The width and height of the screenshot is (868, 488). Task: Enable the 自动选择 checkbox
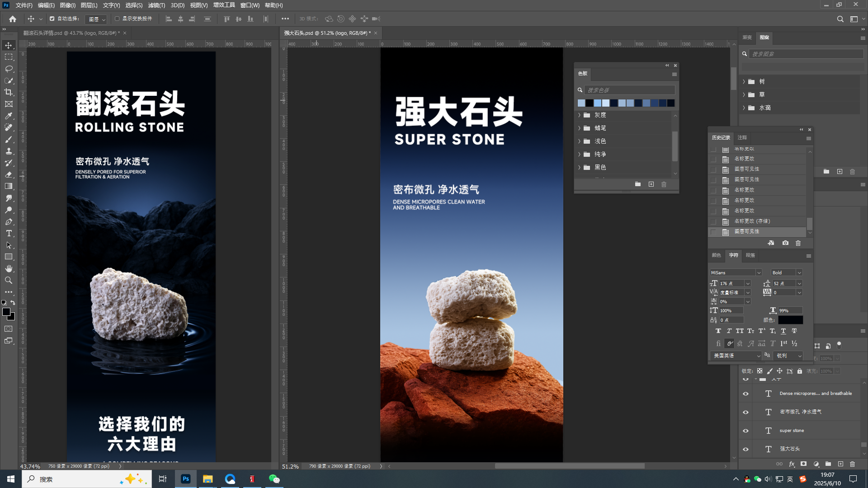pyautogui.click(x=51, y=19)
